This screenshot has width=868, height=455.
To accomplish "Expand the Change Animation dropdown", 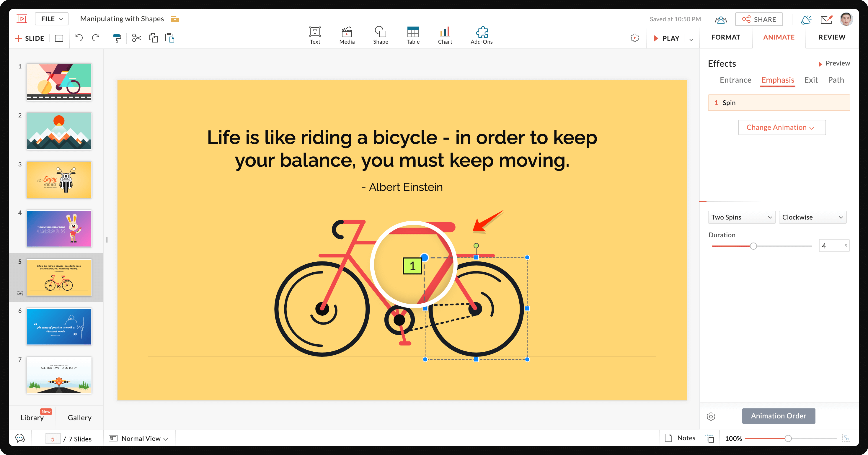I will click(781, 127).
